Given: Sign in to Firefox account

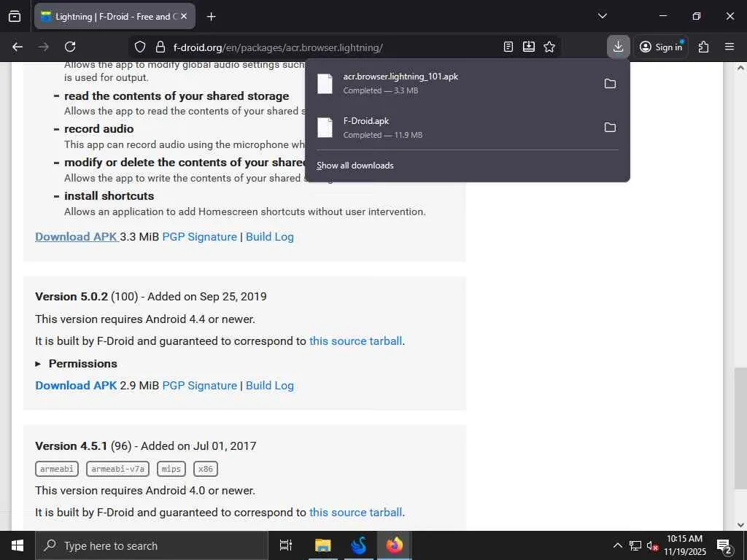Looking at the screenshot, I should (x=661, y=47).
